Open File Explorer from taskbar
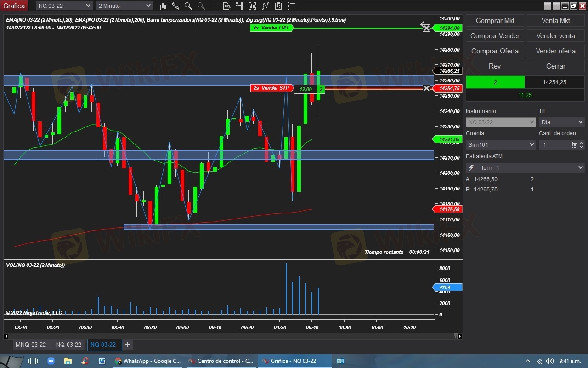The width and height of the screenshot is (588, 368). pyautogui.click(x=68, y=361)
